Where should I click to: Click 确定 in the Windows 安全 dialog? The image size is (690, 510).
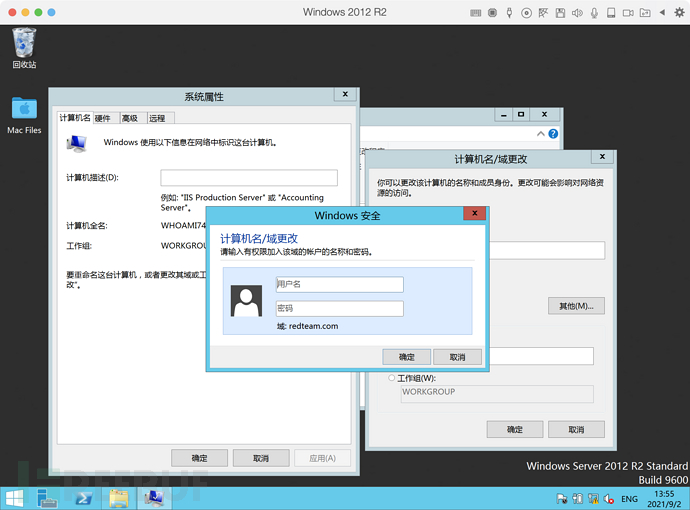click(407, 357)
